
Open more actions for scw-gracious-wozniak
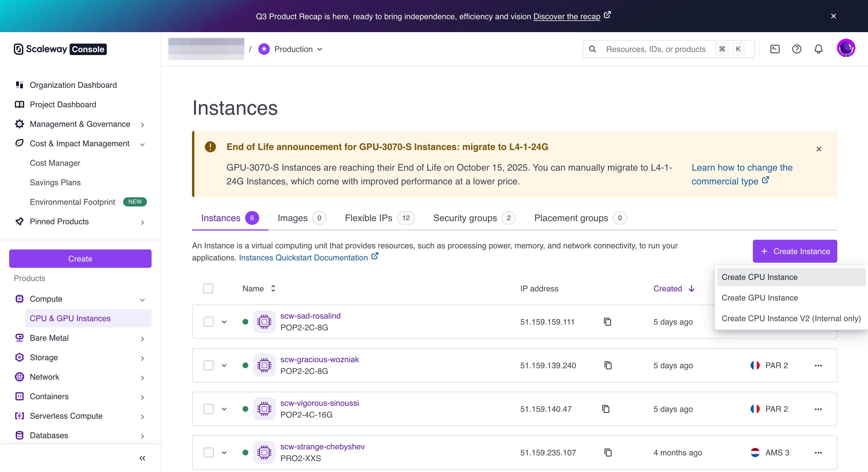[x=818, y=365]
